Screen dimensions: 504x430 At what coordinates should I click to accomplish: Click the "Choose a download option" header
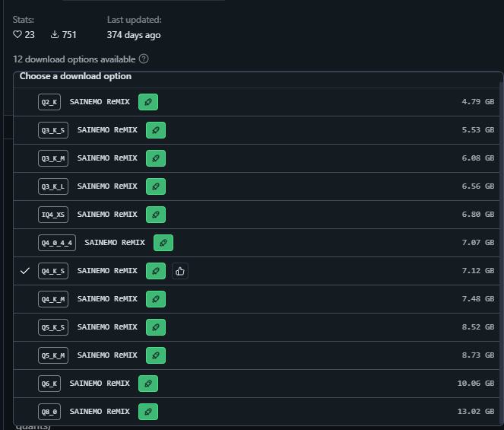click(75, 76)
